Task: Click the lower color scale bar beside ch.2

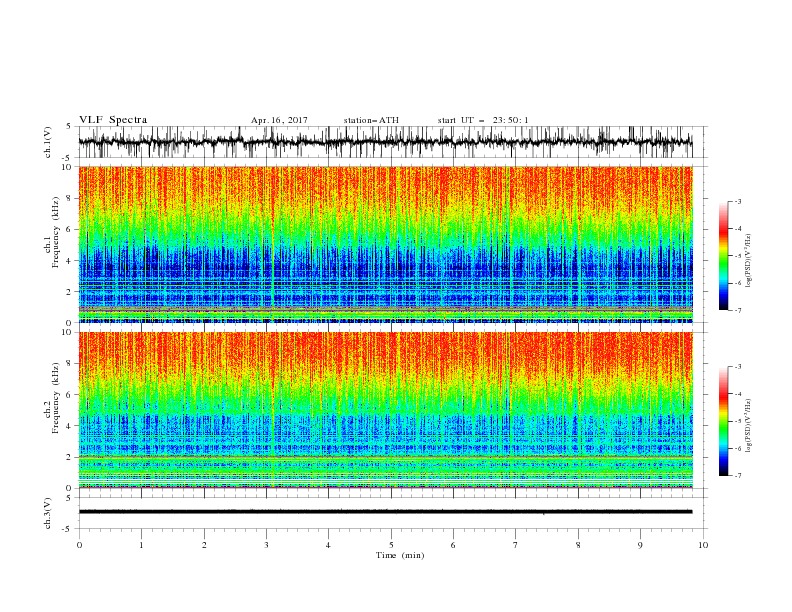Action: point(724,421)
